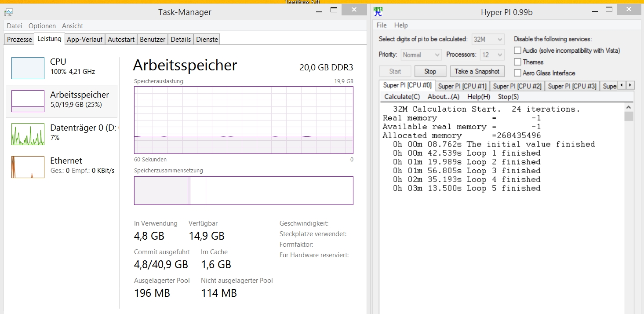Select the Datenträger 0 graph thumbnail
This screenshot has height=314, width=644.
[28, 134]
